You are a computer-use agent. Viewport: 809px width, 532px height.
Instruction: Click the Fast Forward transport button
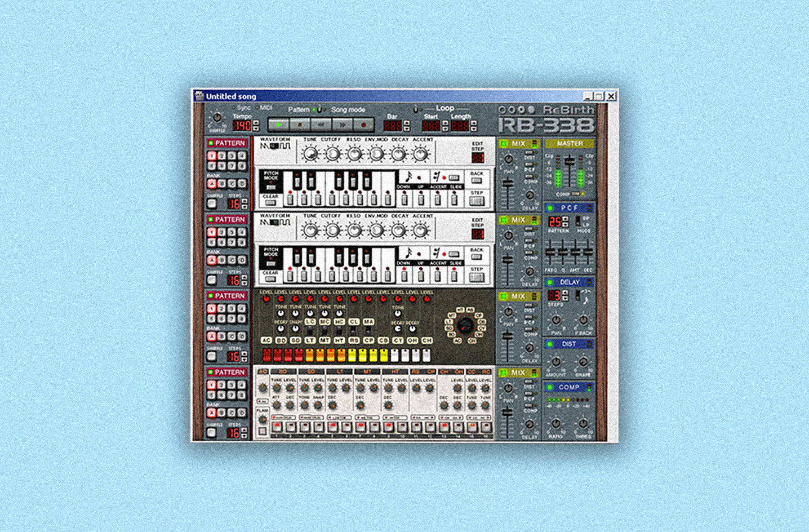click(x=342, y=124)
